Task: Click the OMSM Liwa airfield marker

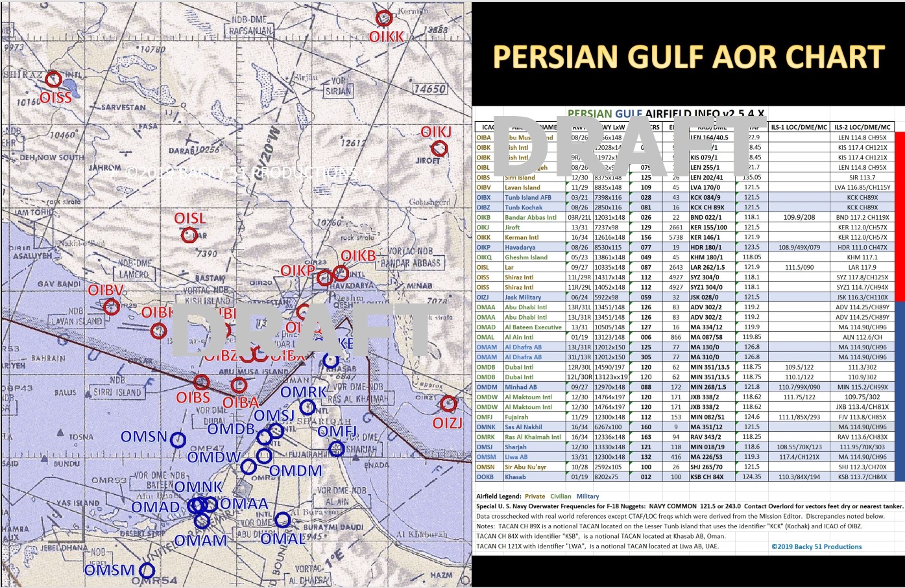Action: click(147, 570)
